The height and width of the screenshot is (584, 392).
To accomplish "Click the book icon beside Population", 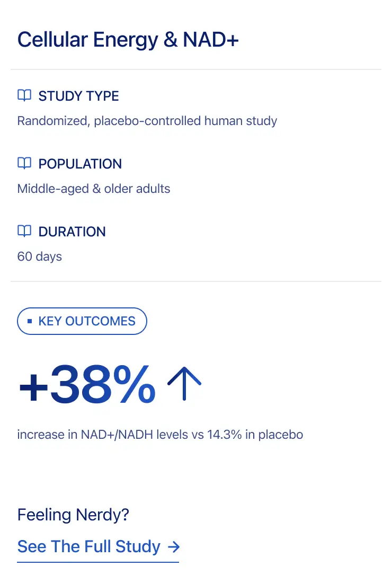I will point(24,163).
